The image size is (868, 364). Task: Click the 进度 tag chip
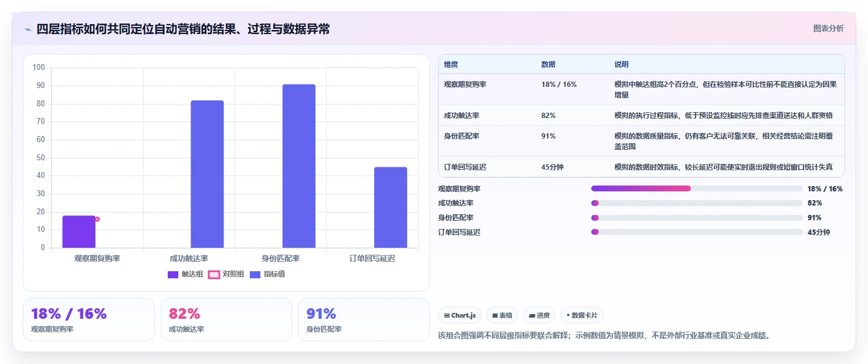coord(539,315)
